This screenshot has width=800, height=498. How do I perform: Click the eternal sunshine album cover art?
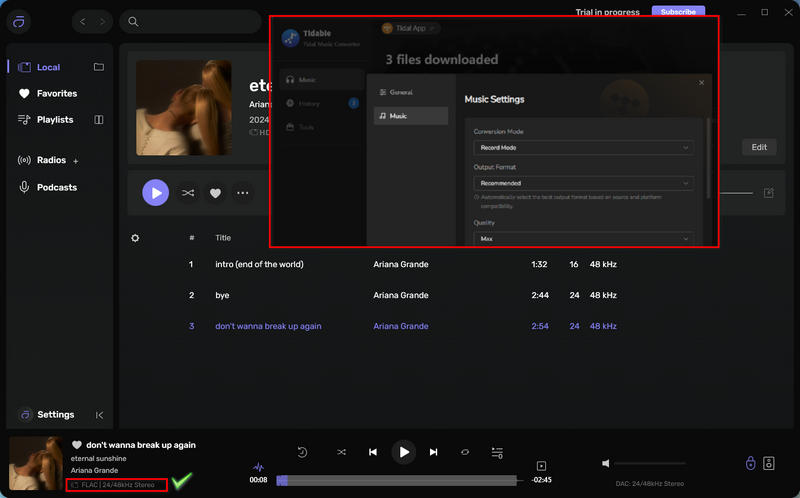(184, 108)
